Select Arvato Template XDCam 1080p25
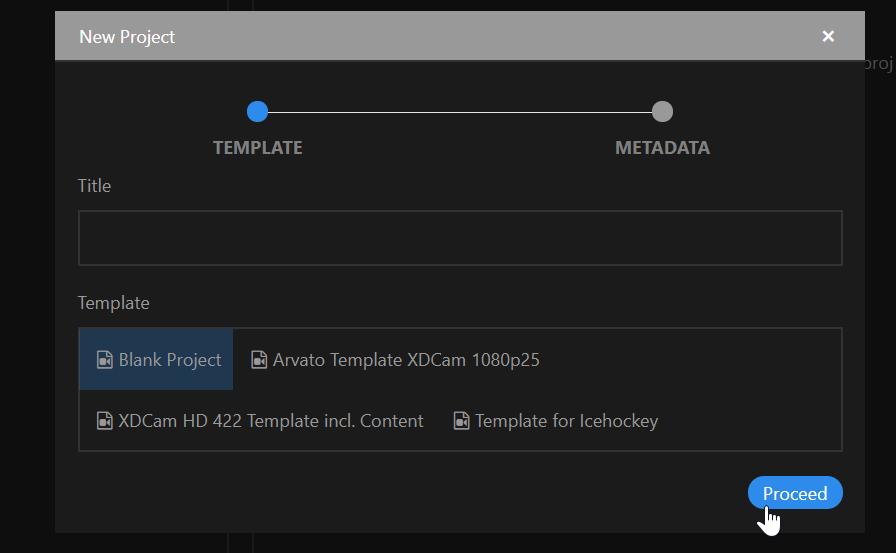Image resolution: width=896 pixels, height=553 pixels. [395, 360]
